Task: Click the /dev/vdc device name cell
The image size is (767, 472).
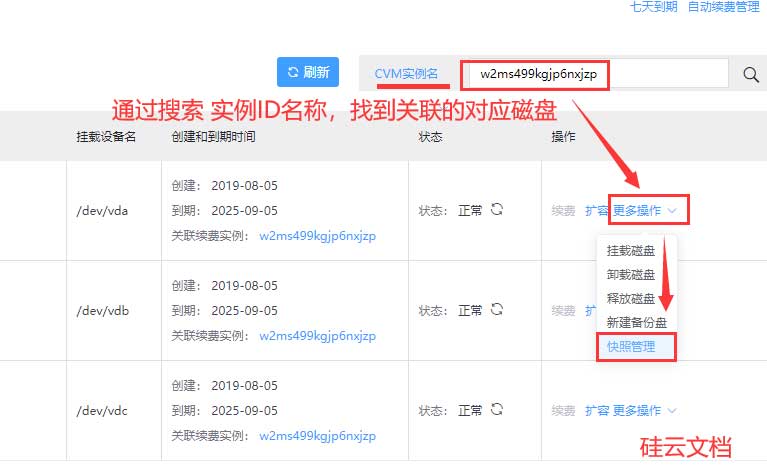Action: coord(102,410)
